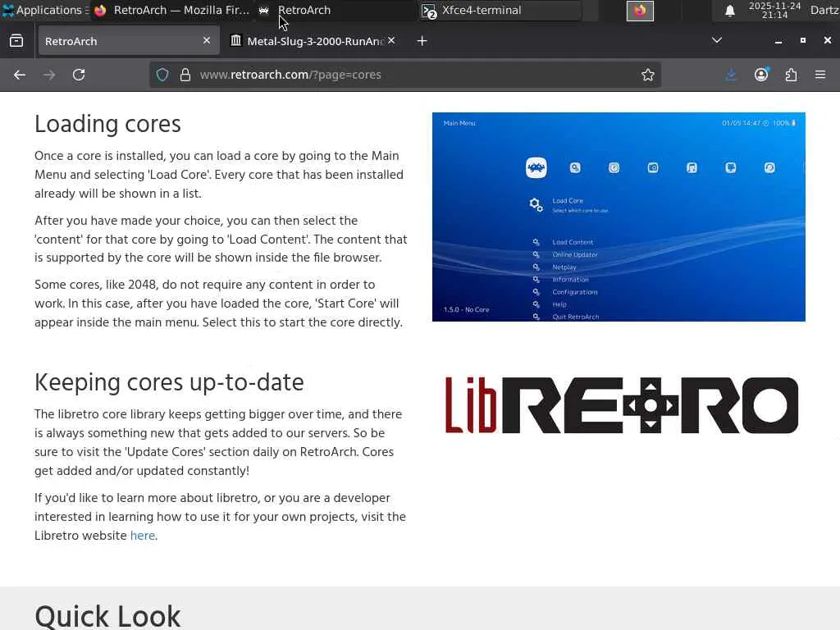The image size is (840, 630).
Task: Open the Applications menu in the panel
Action: [x=44, y=10]
